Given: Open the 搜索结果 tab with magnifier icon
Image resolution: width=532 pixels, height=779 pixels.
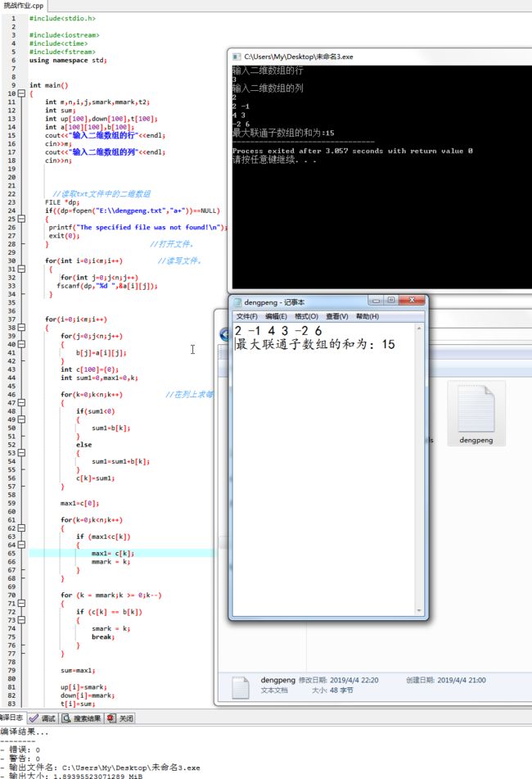Looking at the screenshot, I should point(82,718).
